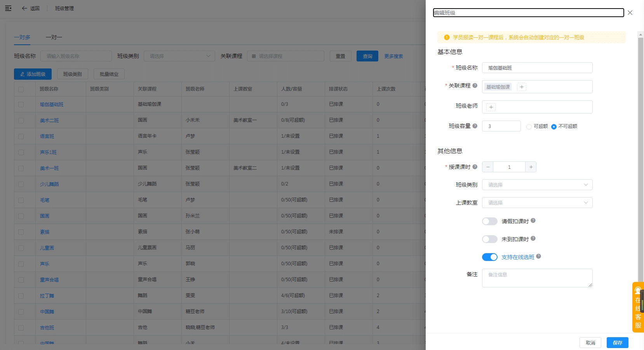Open the 少儿舞蹈 class link
This screenshot has width=644, height=350.
[49, 184]
